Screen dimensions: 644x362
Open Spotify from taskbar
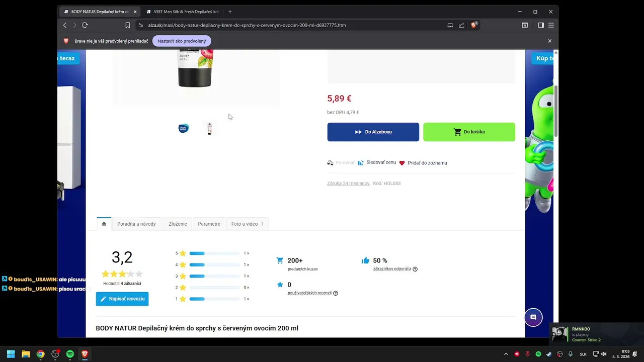(x=70, y=354)
